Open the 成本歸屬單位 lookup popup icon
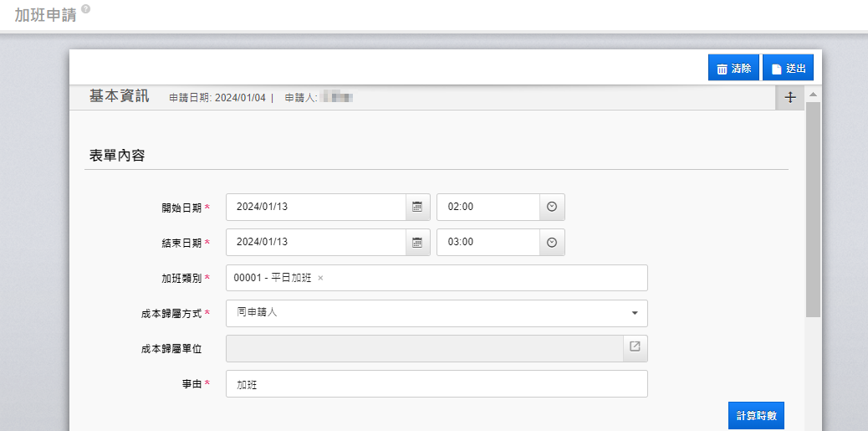Viewport: 868px width, 431px height. pyautogui.click(x=635, y=347)
